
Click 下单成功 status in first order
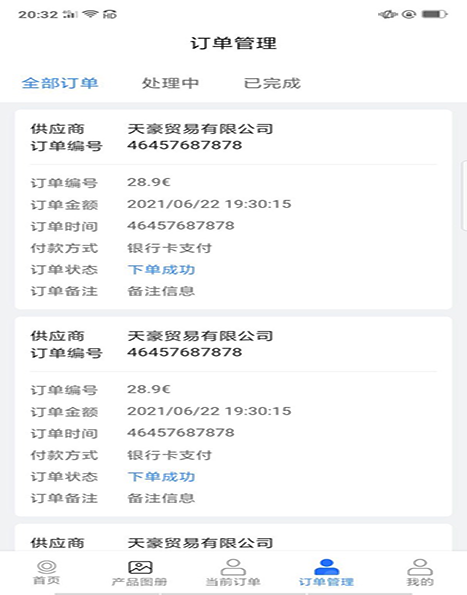point(161,269)
